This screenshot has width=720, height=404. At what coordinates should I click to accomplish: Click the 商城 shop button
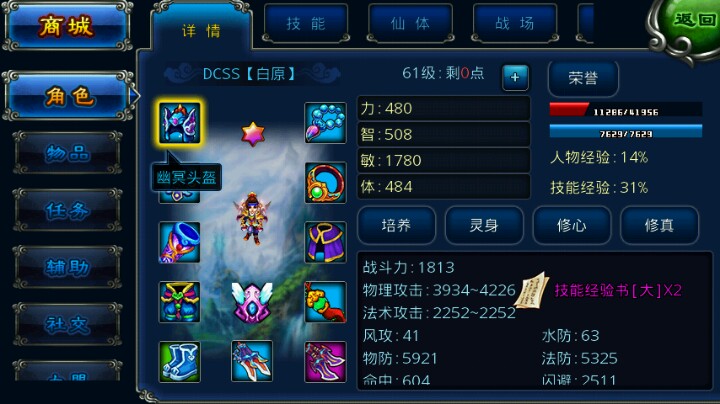(67, 26)
